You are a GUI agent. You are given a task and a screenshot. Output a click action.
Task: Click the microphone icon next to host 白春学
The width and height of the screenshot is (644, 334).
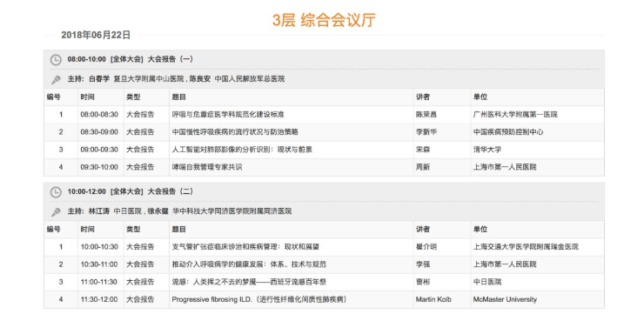56,79
